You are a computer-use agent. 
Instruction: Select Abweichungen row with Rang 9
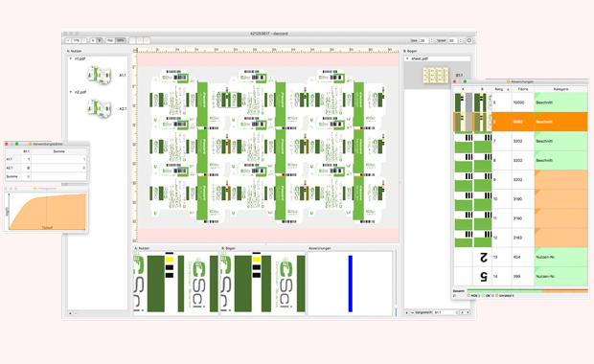pyautogui.click(x=520, y=179)
